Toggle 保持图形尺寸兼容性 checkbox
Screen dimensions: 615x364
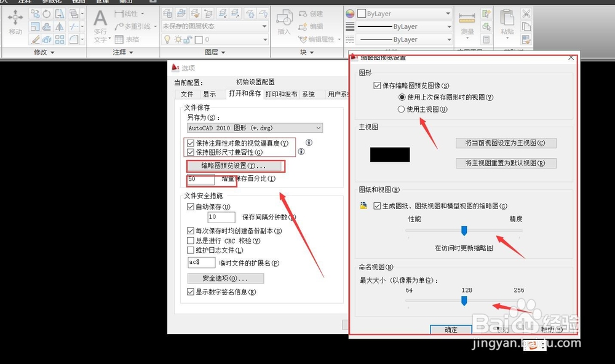pos(191,152)
